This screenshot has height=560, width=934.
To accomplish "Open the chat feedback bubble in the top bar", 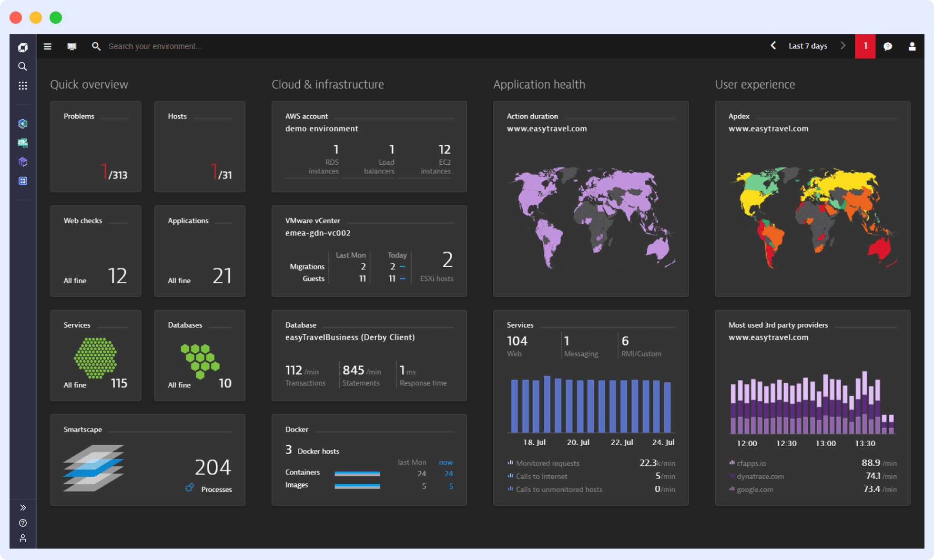I will (888, 46).
